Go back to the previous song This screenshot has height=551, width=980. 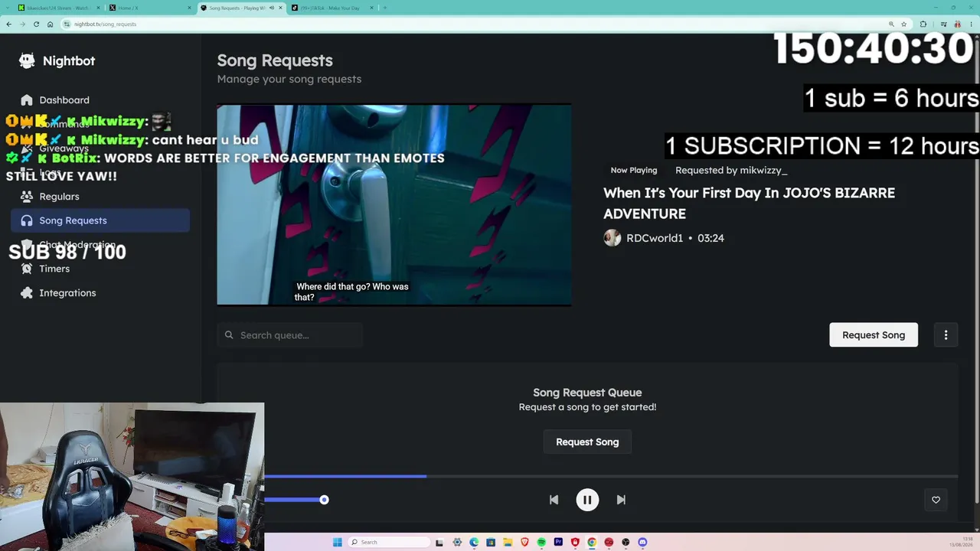554,500
